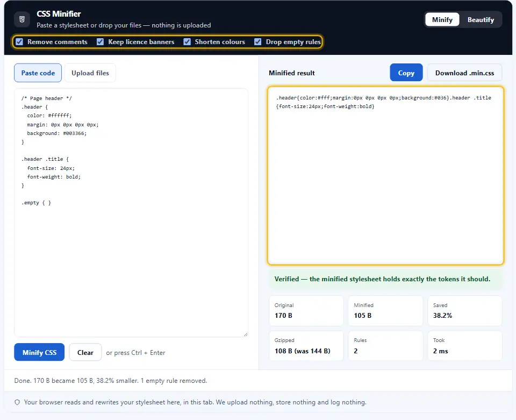This screenshot has width=516, height=420.
Task: Switch to Minify mode
Action: click(x=442, y=20)
